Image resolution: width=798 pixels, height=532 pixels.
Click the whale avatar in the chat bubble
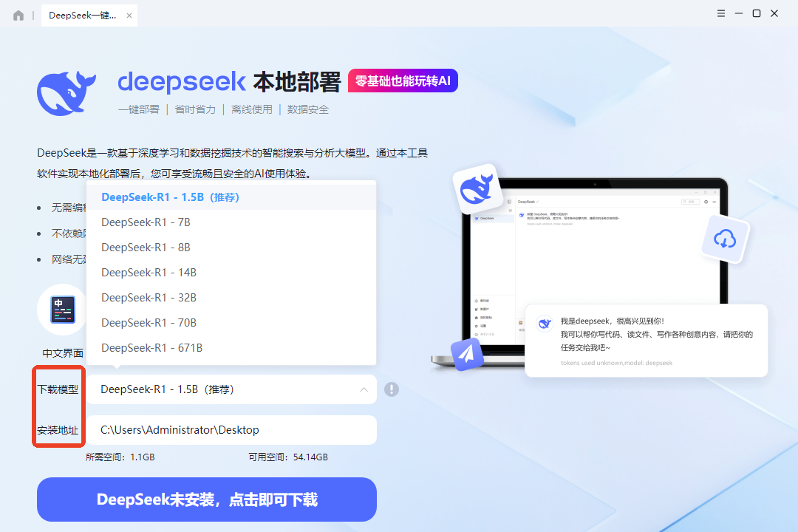(545, 323)
